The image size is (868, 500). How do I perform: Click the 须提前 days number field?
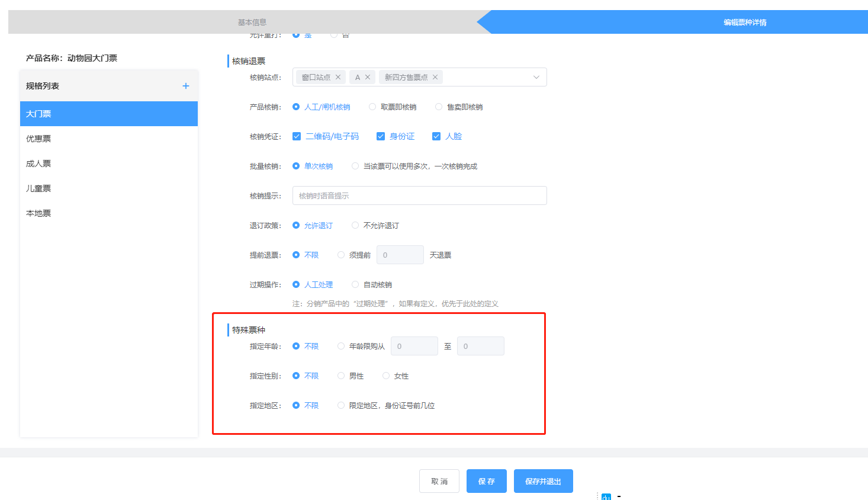(x=400, y=255)
